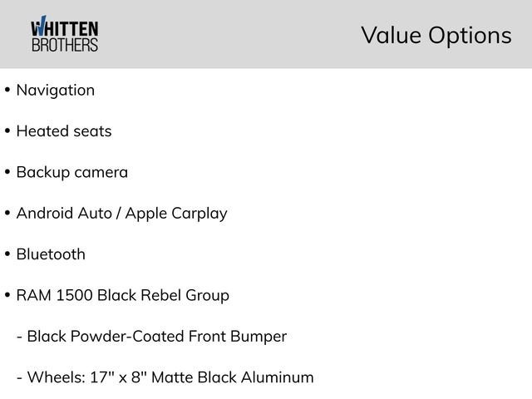This screenshot has height=399, width=532.
Task: Select the bullet point beside RAM 1500
Action: (7, 296)
